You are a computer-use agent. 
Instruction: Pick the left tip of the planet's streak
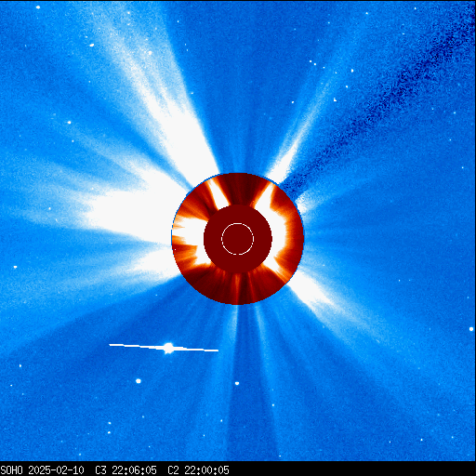110,344
